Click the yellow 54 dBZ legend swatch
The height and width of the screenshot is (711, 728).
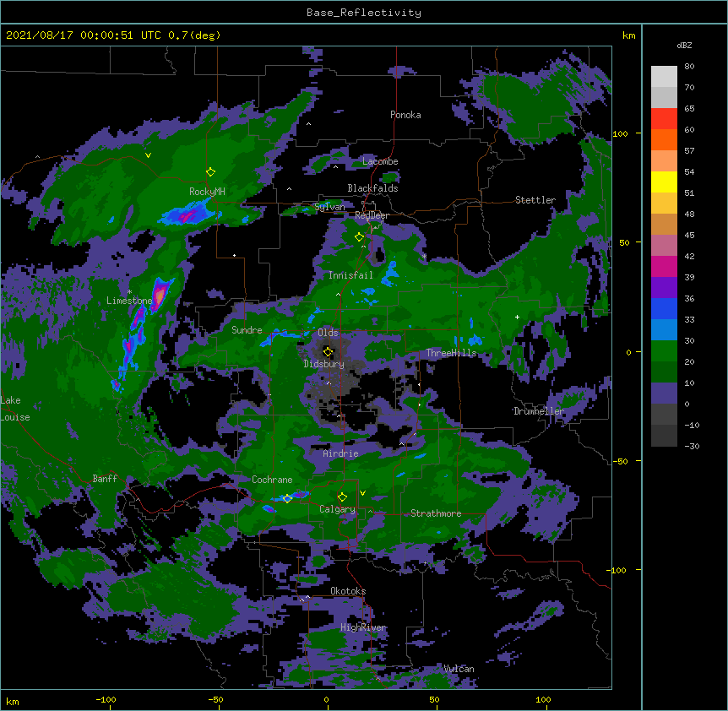coord(664,182)
